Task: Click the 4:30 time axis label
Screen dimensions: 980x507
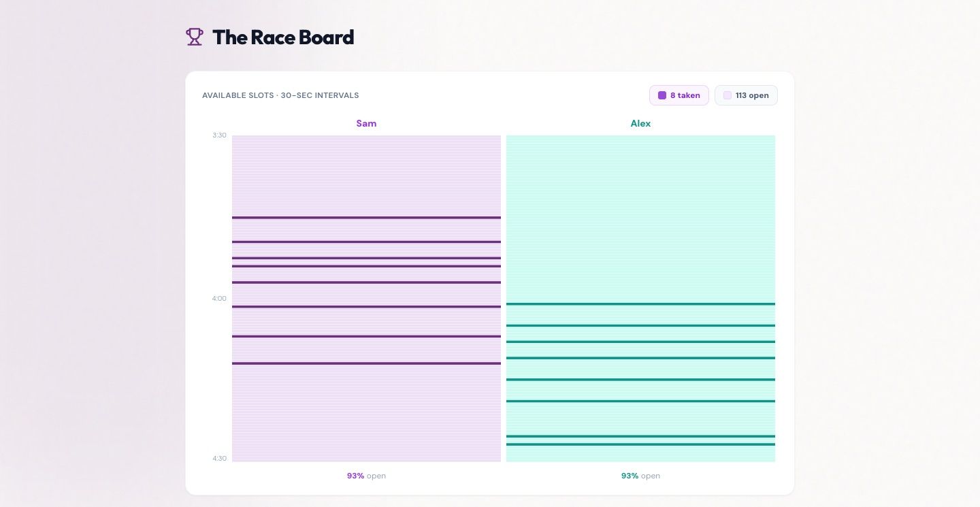Action: pos(219,459)
